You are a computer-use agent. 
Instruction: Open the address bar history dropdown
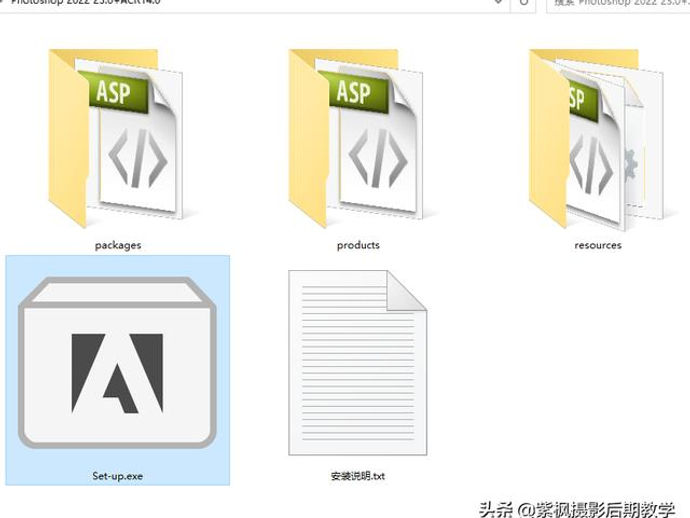499,3
